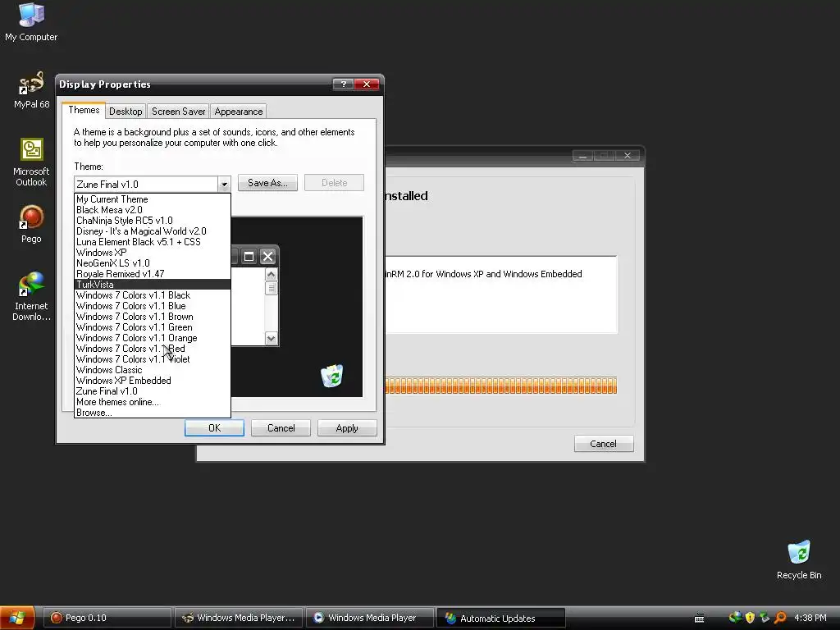Click the safely remove hardware tray icon
The width and height of the screenshot is (840, 630).
(x=765, y=618)
